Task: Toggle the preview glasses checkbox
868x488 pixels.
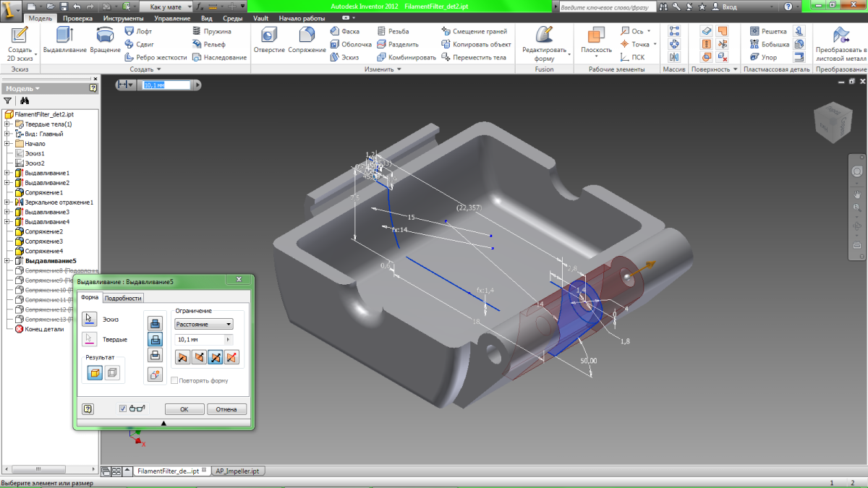Action: tap(123, 408)
